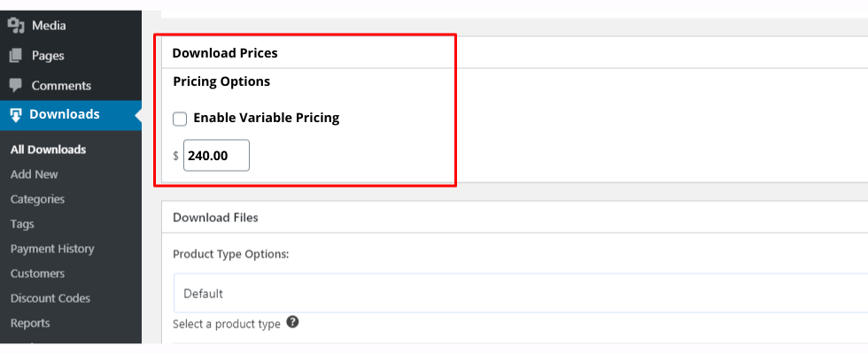Click Add New download link

[35, 174]
